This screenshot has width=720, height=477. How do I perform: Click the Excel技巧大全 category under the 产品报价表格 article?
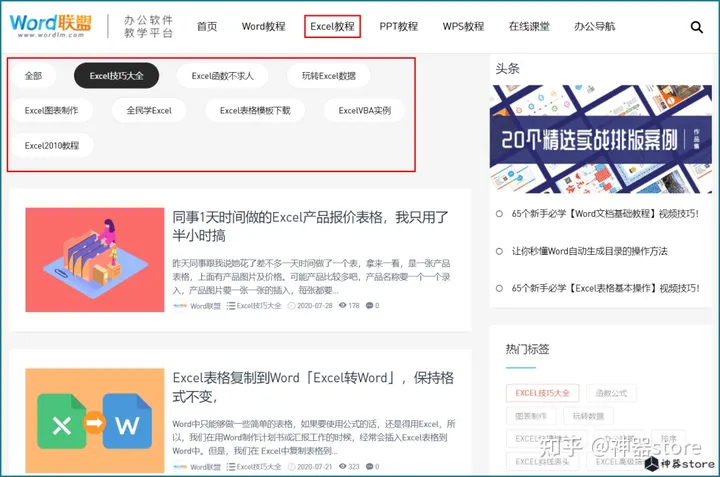(259, 306)
